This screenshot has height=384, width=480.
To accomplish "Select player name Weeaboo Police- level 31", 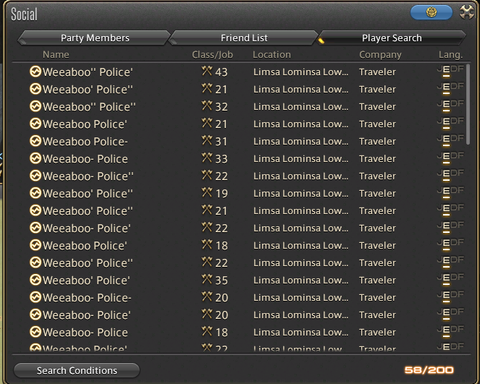I will click(x=85, y=141).
